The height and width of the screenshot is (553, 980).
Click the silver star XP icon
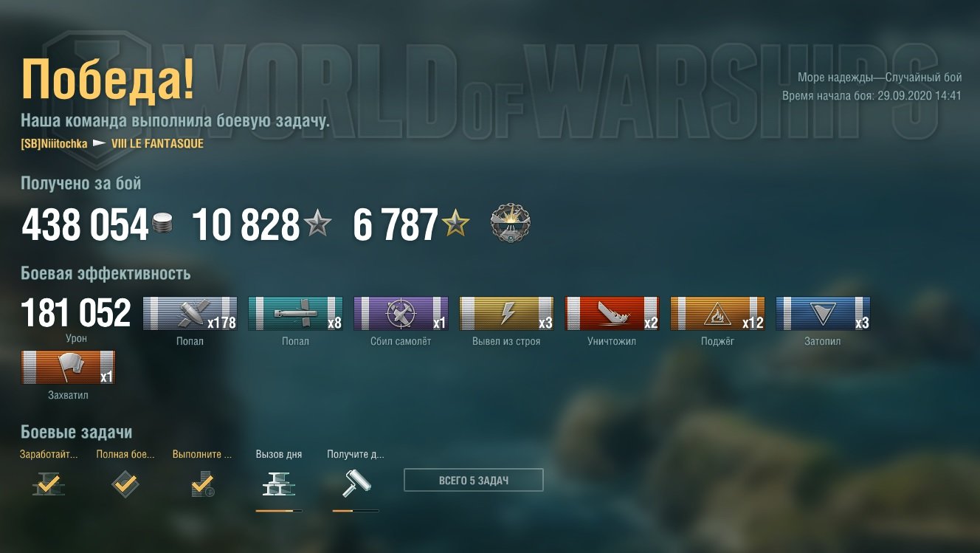click(x=318, y=224)
